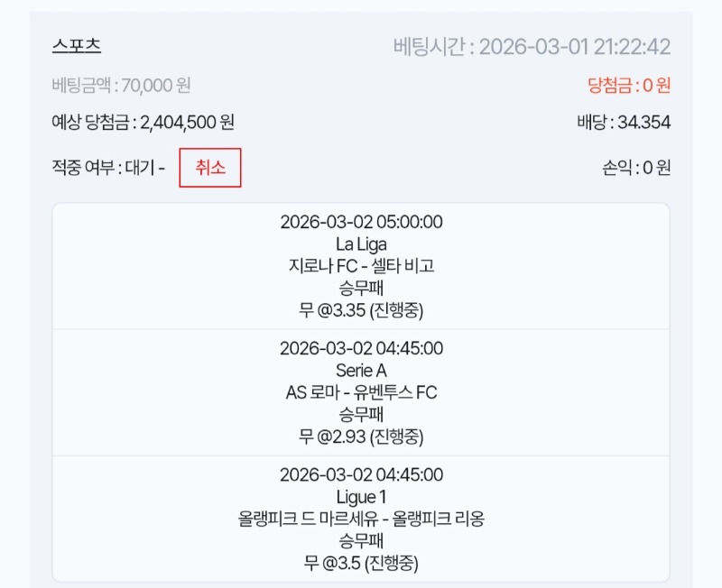Open the 마르세유 - 리옹 match row
The width and height of the screenshot is (722, 588).
361,519
